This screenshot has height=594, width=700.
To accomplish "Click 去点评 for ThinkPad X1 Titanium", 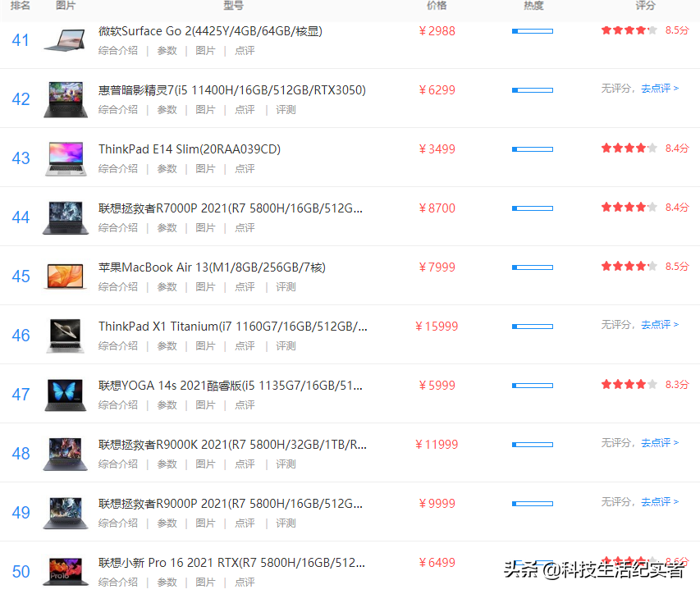I will point(660,324).
